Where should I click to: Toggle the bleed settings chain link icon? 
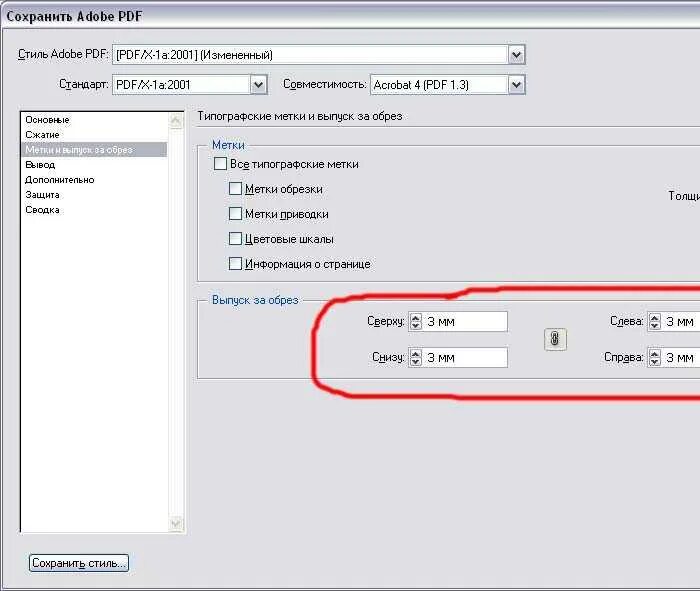tap(555, 339)
